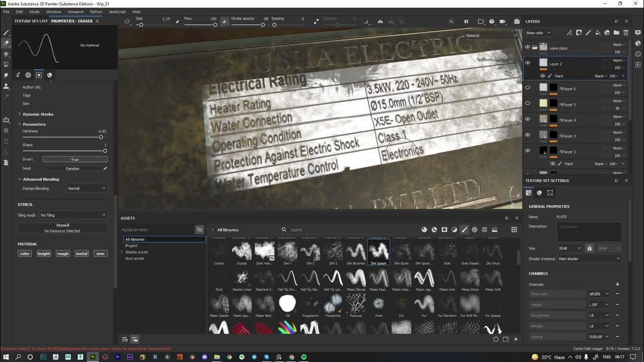Click the Seed Random button

coord(72,168)
